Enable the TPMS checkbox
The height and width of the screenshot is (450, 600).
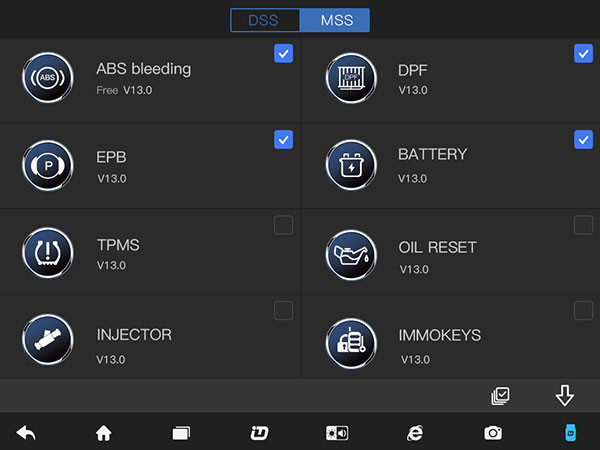pos(284,225)
